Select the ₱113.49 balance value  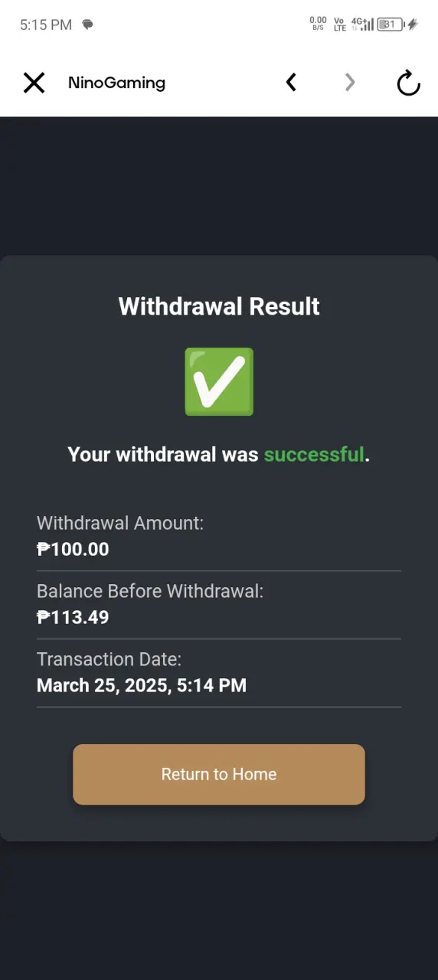[73, 617]
